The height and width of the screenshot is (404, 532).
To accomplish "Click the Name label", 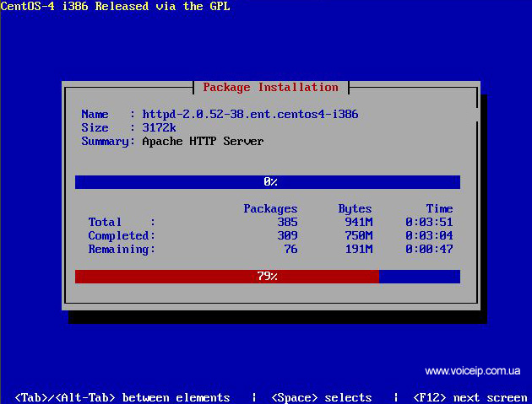I will [x=95, y=114].
